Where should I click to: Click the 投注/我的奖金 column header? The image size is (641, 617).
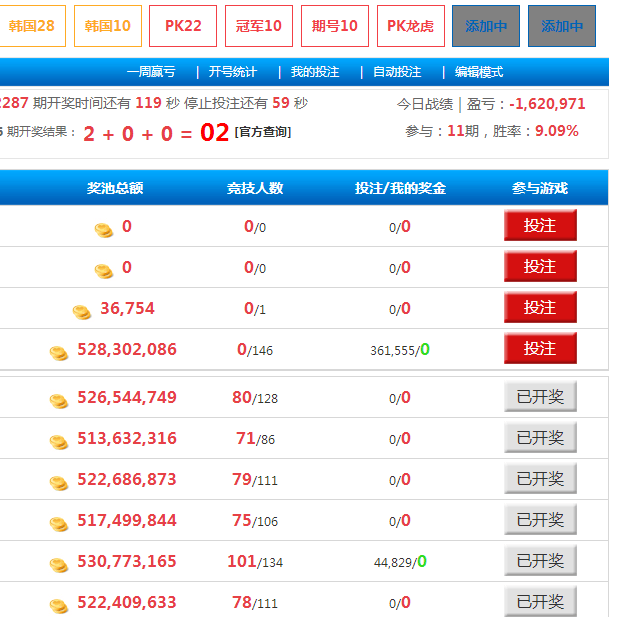400,188
